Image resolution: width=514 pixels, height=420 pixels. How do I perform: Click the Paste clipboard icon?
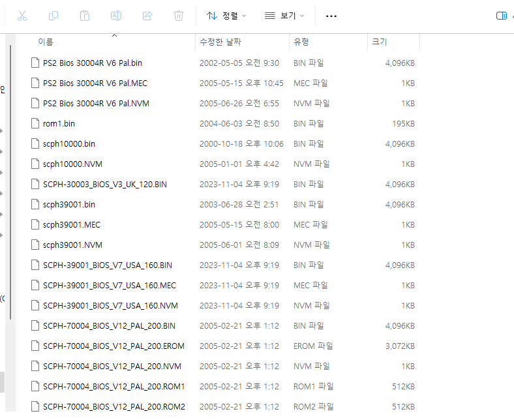tap(85, 16)
